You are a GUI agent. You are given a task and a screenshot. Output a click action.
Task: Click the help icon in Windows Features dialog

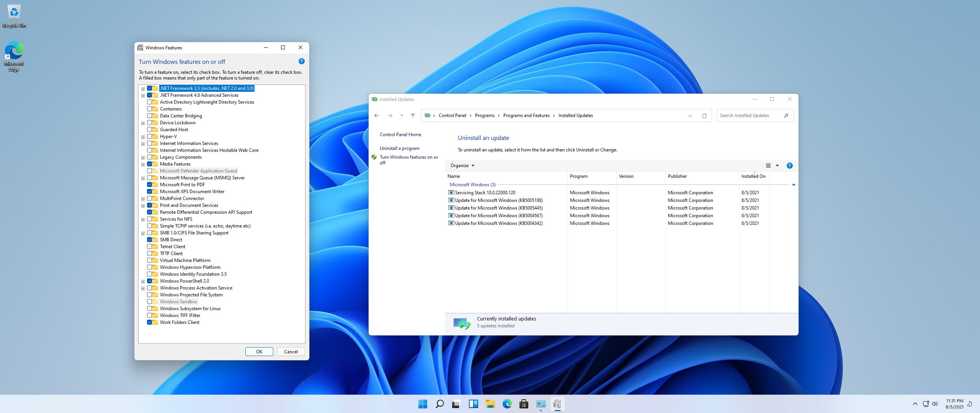[301, 61]
